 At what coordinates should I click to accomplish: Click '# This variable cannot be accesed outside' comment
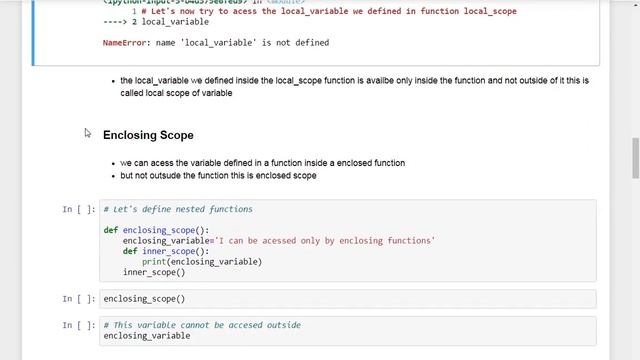[x=202, y=325]
